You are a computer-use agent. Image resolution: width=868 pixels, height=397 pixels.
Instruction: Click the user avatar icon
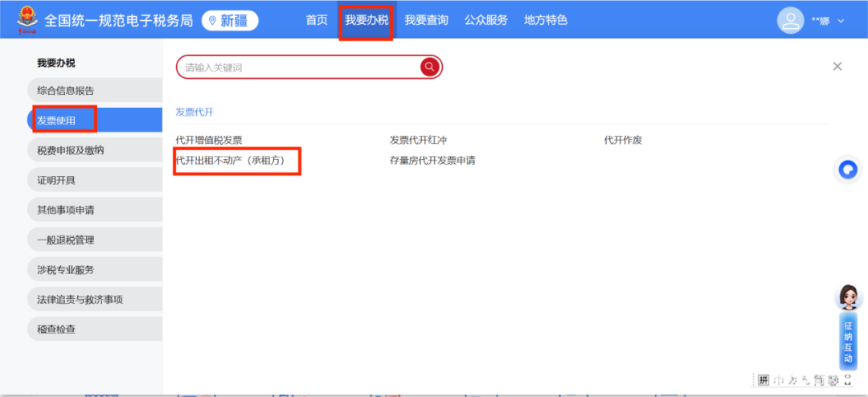[791, 20]
